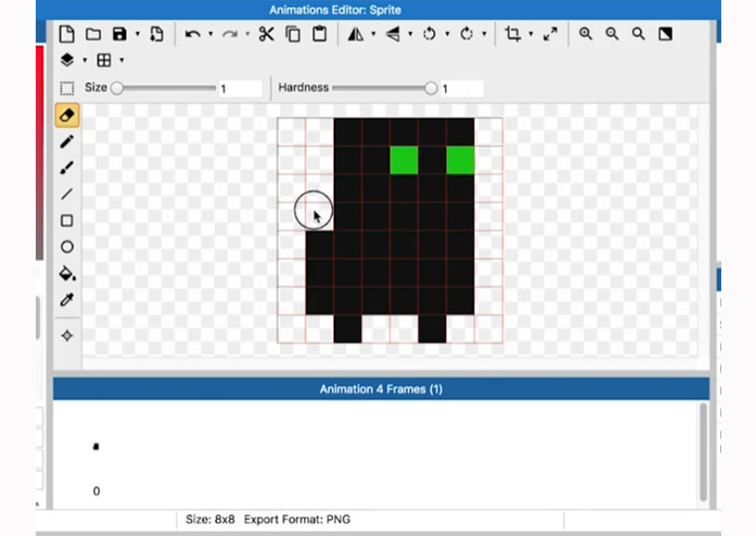This screenshot has width=756, height=536.
Task: Reset zoom with plain magnifier icon
Action: 638,34
